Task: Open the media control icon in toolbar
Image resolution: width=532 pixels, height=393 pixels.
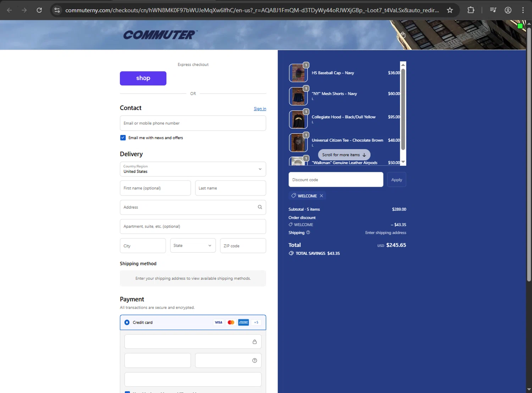Action: coord(493,10)
